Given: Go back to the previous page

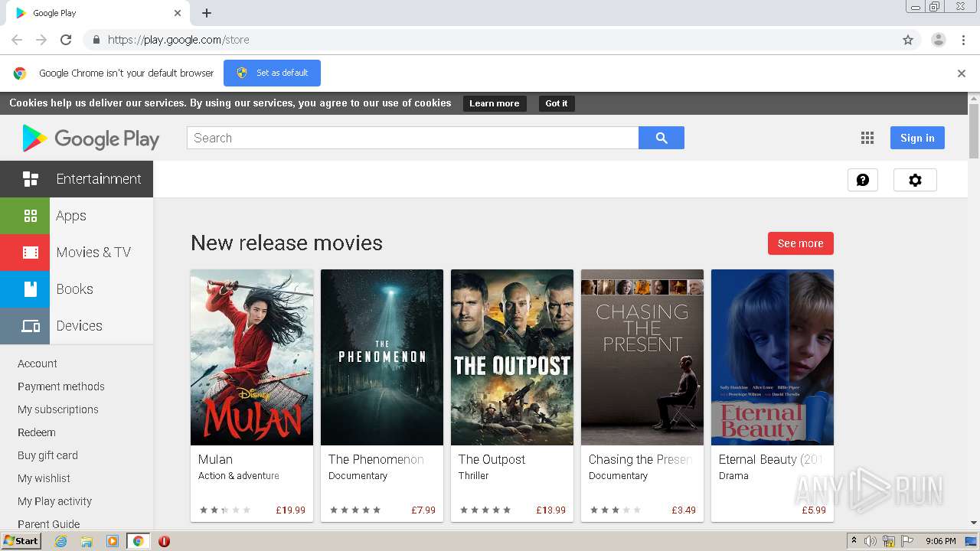Looking at the screenshot, I should click(x=17, y=40).
